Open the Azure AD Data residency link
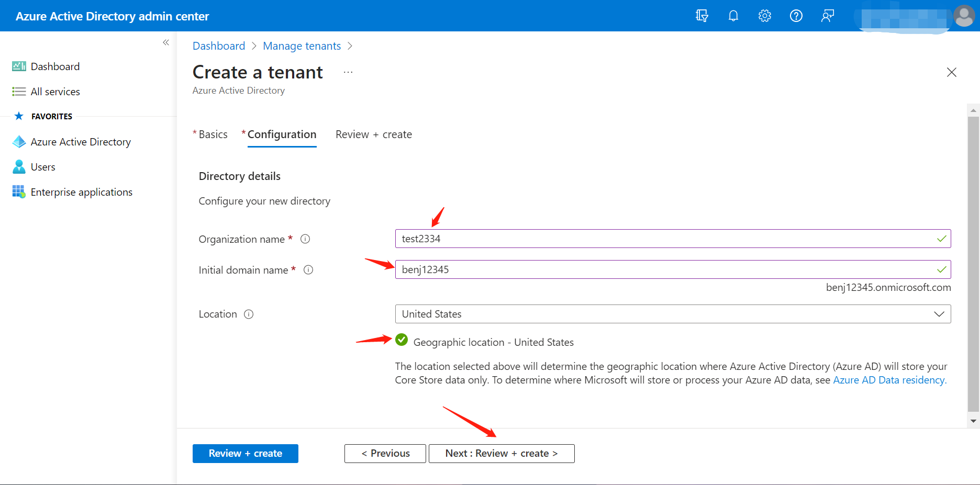This screenshot has width=980, height=485. (x=889, y=380)
